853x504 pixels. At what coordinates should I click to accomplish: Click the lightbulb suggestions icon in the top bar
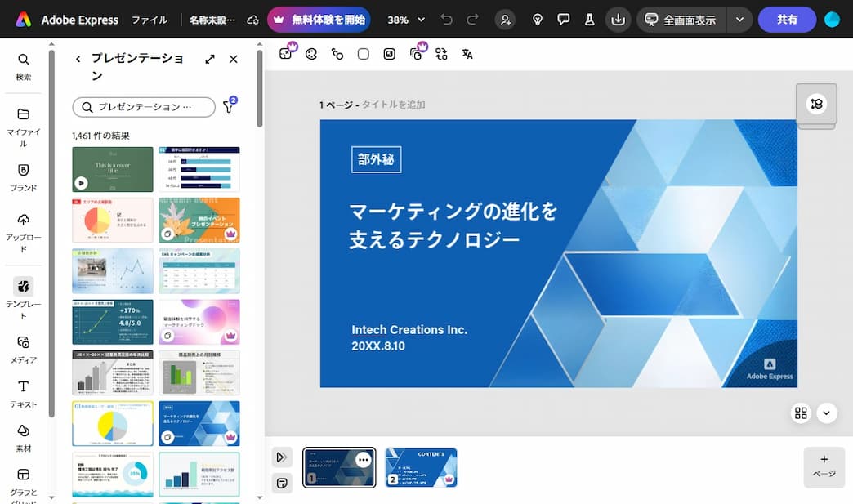[x=537, y=20]
